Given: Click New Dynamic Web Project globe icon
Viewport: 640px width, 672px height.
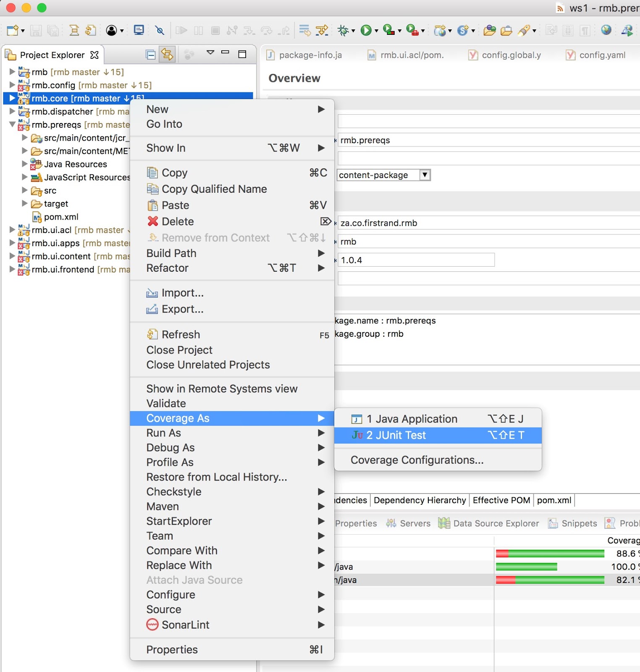Looking at the screenshot, I should (440, 30).
